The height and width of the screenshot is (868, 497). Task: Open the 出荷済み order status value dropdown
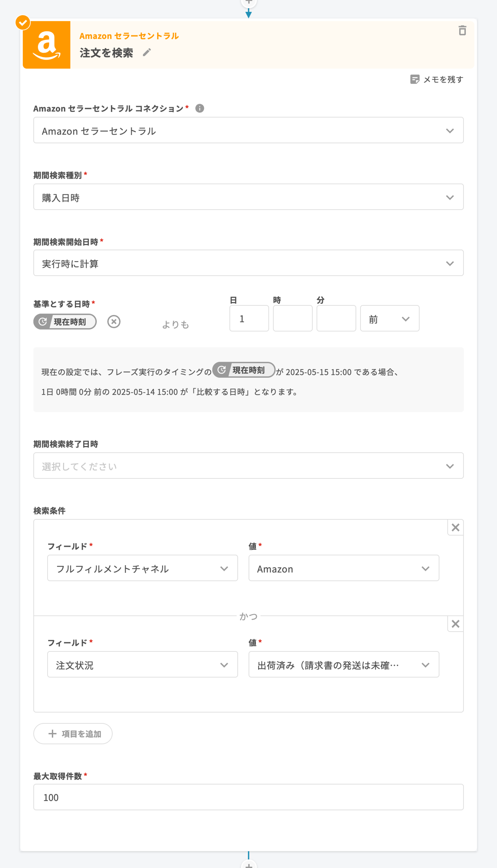(x=343, y=664)
